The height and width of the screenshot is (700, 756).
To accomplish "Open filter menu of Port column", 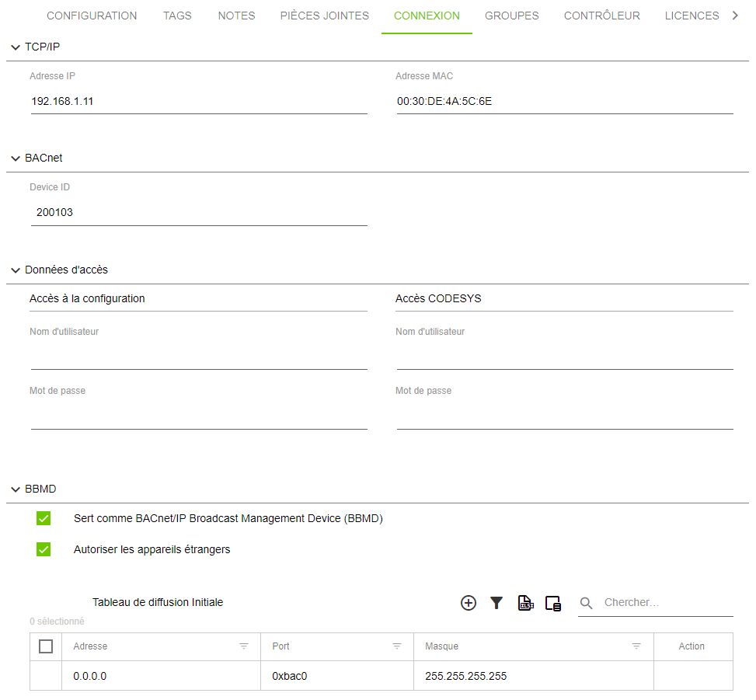I will (397, 646).
